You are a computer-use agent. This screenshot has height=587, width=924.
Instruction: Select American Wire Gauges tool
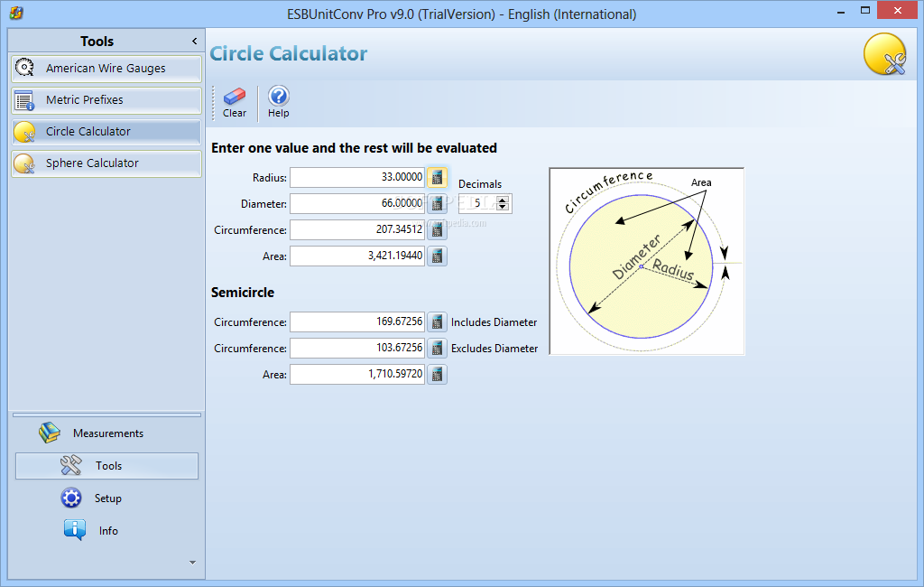106,69
